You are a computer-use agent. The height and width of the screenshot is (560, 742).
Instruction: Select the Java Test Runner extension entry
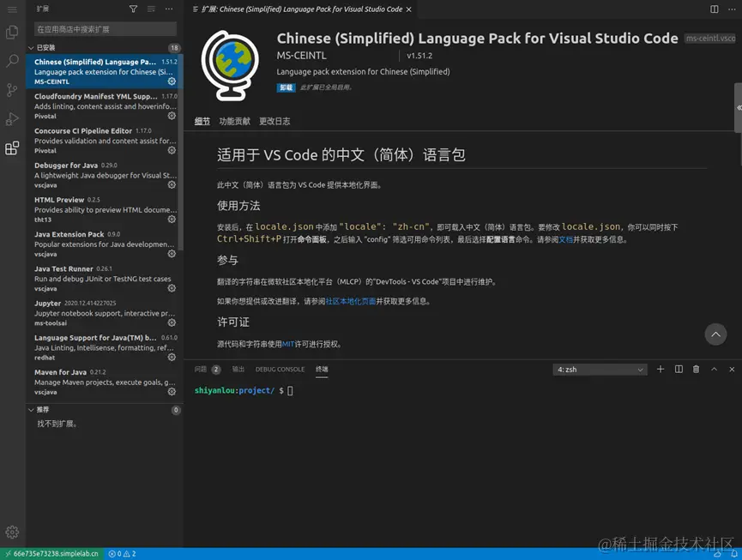click(103, 279)
